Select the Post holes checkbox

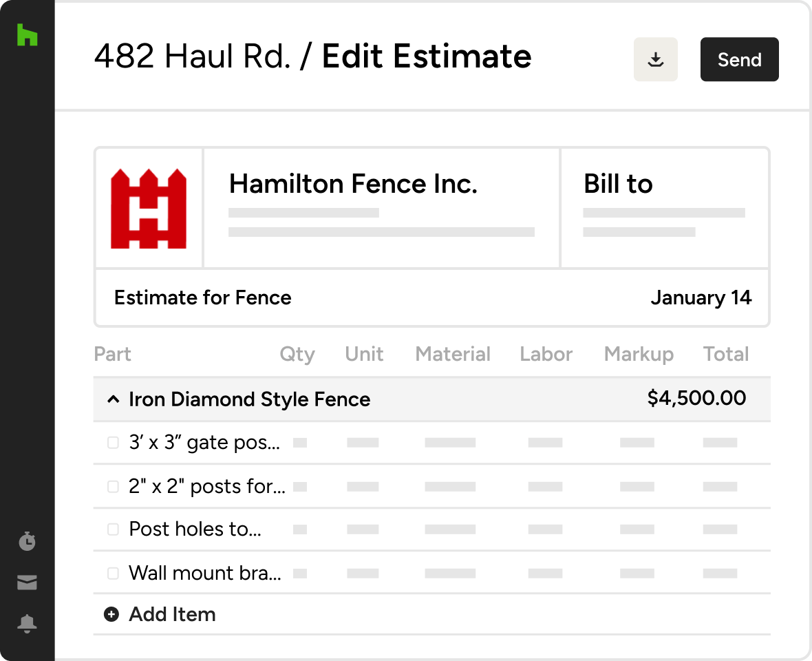(114, 529)
